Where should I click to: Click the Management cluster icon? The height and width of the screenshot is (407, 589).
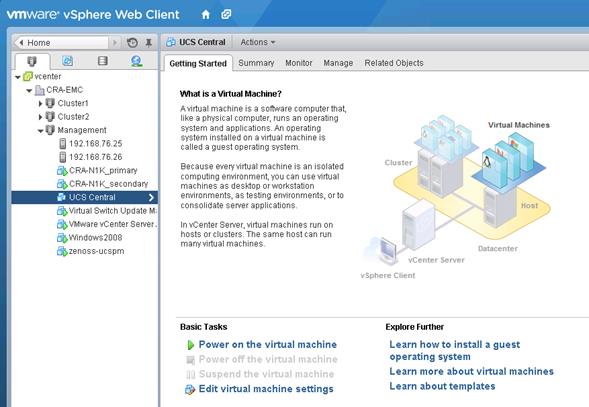50,130
